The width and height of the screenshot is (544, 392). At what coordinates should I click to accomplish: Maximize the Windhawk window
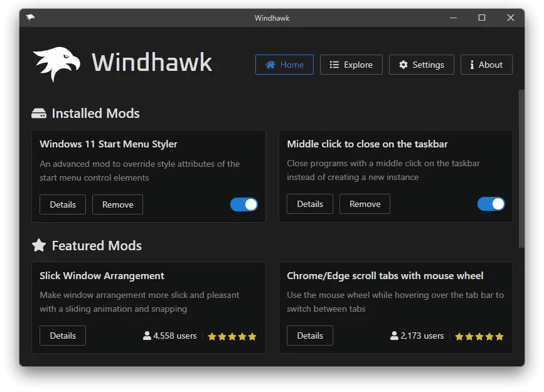pyautogui.click(x=482, y=18)
